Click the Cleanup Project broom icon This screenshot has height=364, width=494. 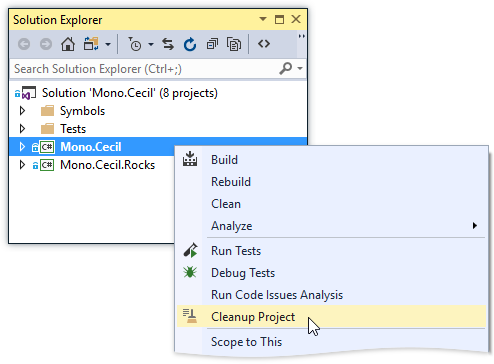(x=190, y=316)
